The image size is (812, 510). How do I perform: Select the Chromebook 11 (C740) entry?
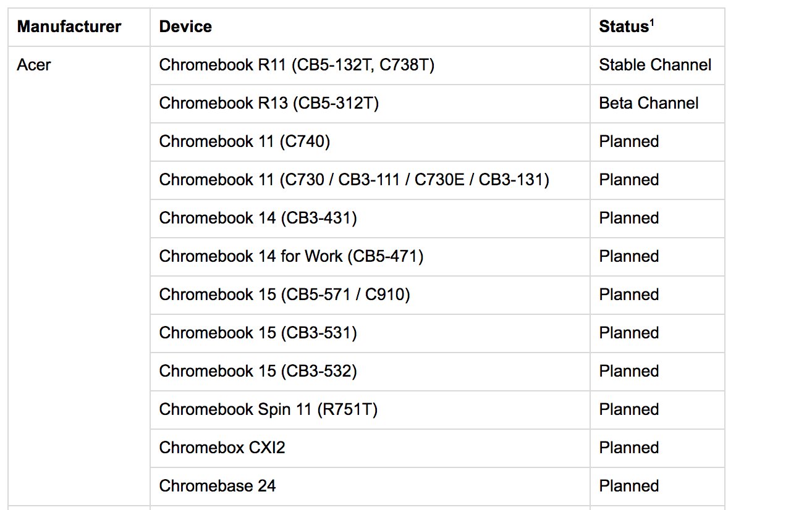[245, 141]
